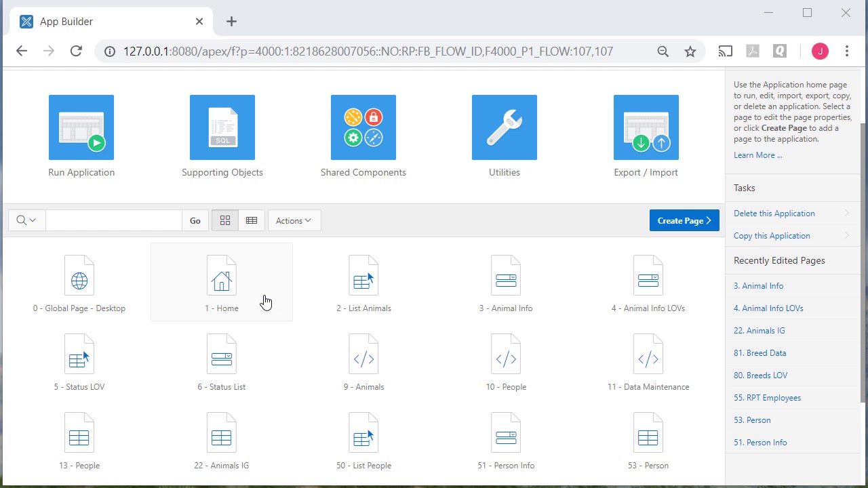Click the vertical page scrollbar
Screen dimensions: 868x488
tap(863, 264)
